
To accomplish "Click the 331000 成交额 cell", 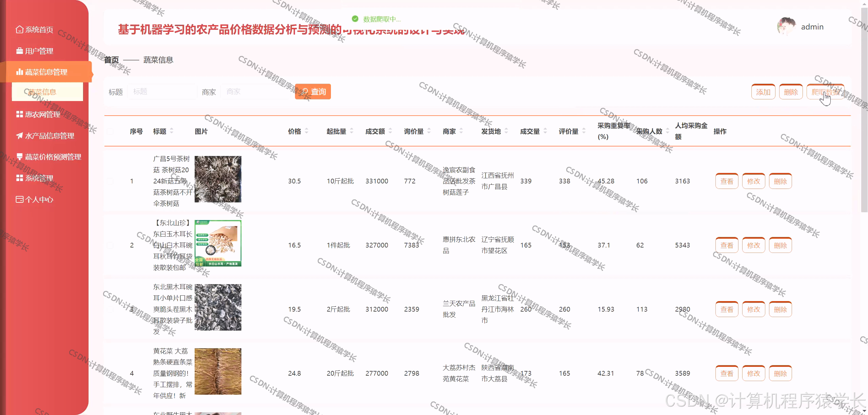I will 377,181.
